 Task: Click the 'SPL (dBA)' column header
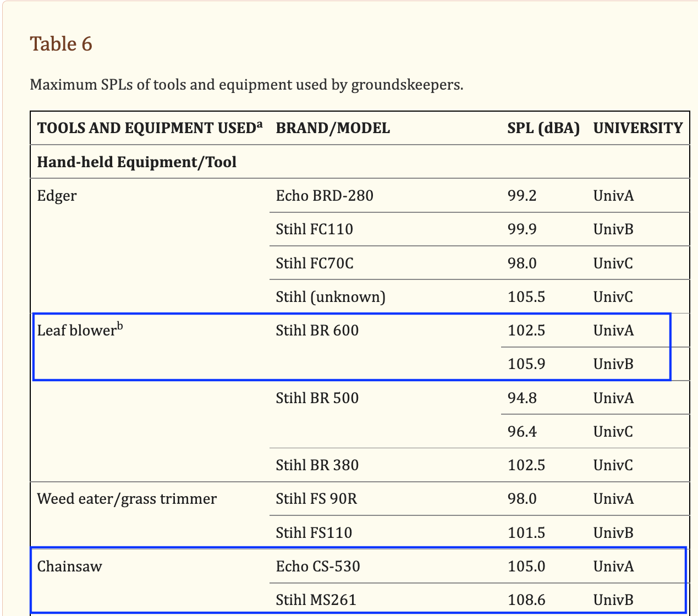(543, 128)
